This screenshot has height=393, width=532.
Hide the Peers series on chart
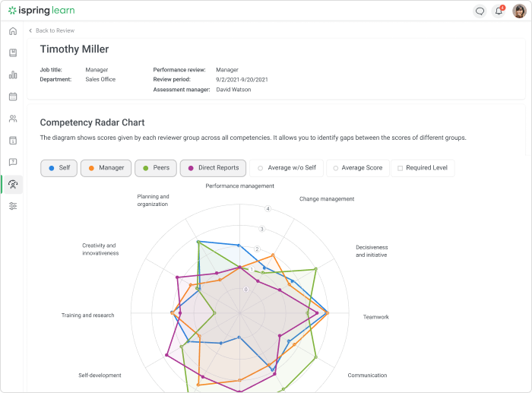click(x=156, y=168)
